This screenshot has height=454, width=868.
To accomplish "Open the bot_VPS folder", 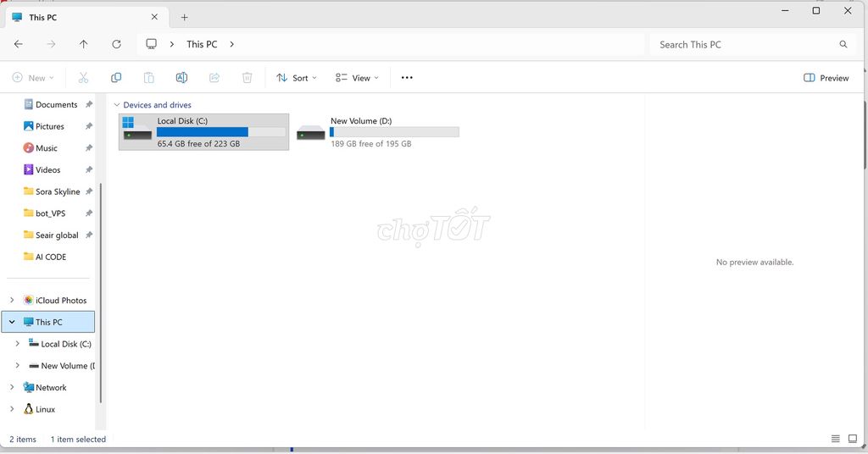I will click(x=45, y=213).
